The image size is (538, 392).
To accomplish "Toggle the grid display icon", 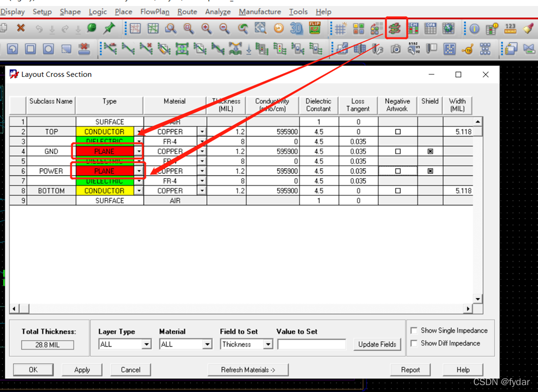I will coord(341,28).
